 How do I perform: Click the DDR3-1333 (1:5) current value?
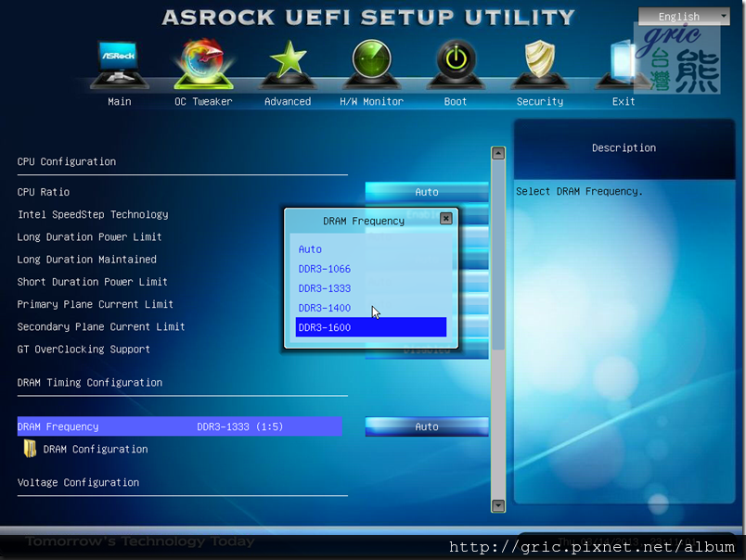coord(239,426)
